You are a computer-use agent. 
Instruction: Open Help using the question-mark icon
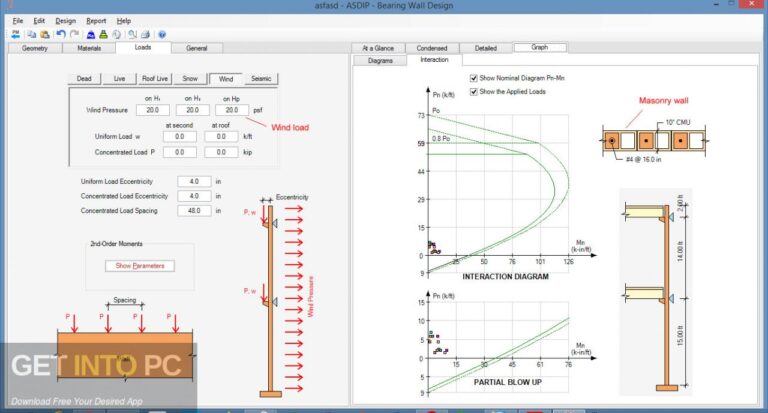click(x=162, y=34)
